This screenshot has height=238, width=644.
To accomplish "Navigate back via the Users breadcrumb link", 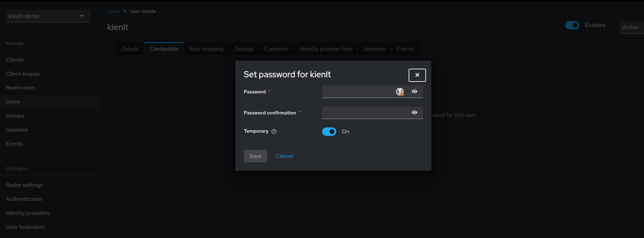I will click(x=113, y=11).
